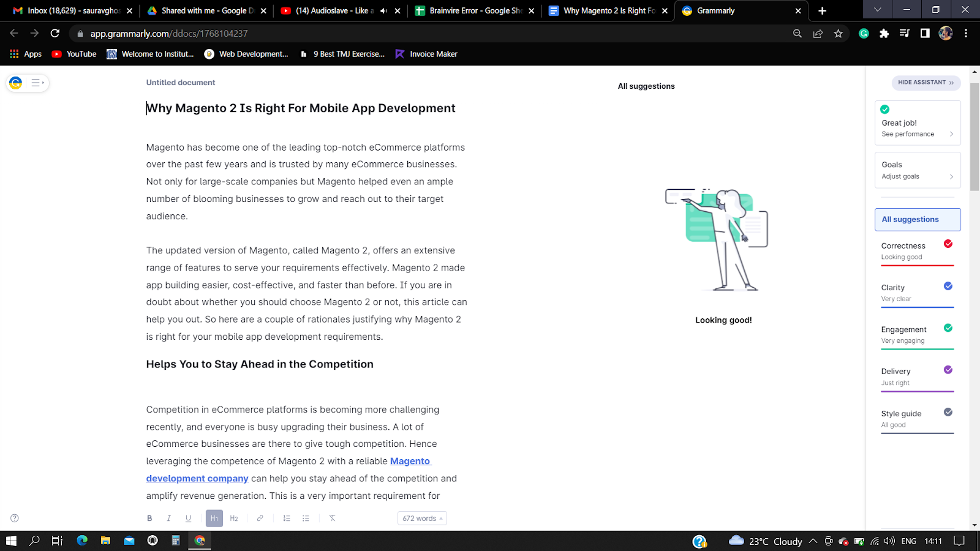Show Delivery suggestions

click(918, 377)
